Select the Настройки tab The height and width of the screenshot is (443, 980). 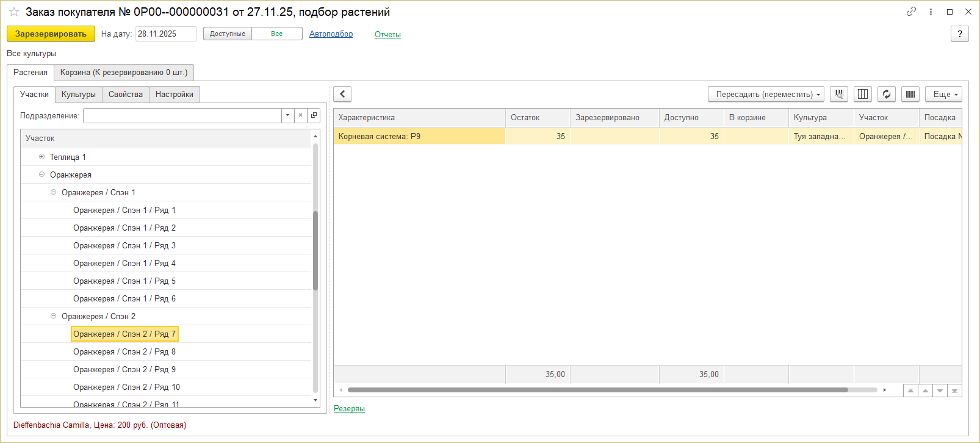[175, 95]
